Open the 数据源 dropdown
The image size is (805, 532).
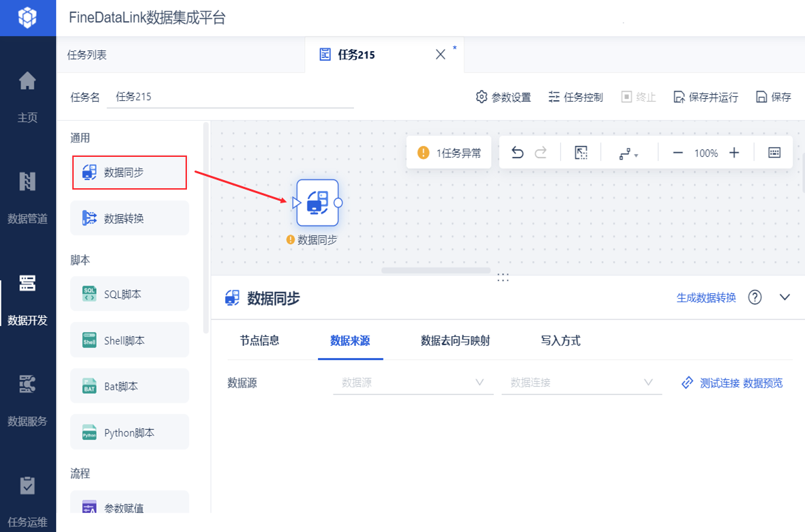413,383
